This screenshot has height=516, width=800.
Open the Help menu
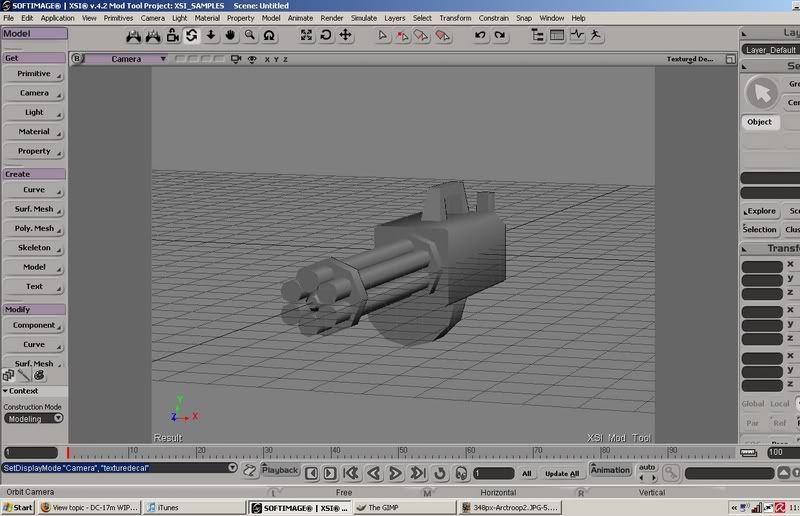point(578,18)
